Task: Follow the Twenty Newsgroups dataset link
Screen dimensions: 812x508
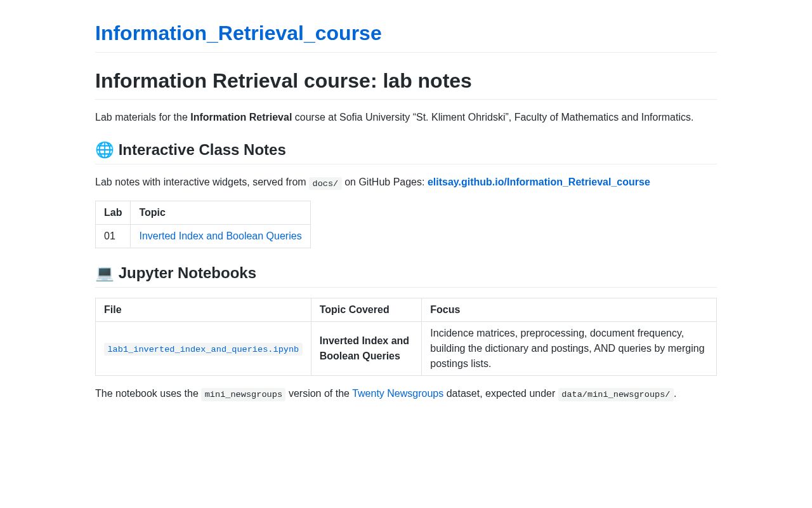Action: coord(398,394)
